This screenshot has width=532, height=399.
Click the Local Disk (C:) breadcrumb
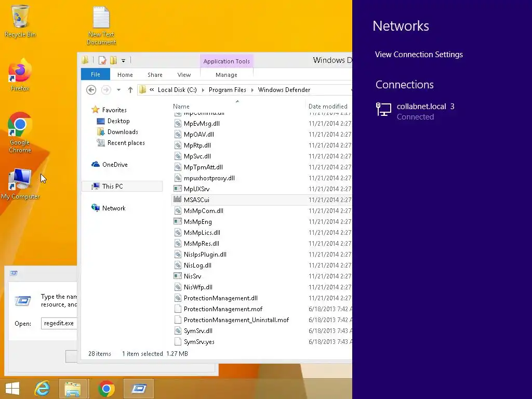(x=177, y=90)
